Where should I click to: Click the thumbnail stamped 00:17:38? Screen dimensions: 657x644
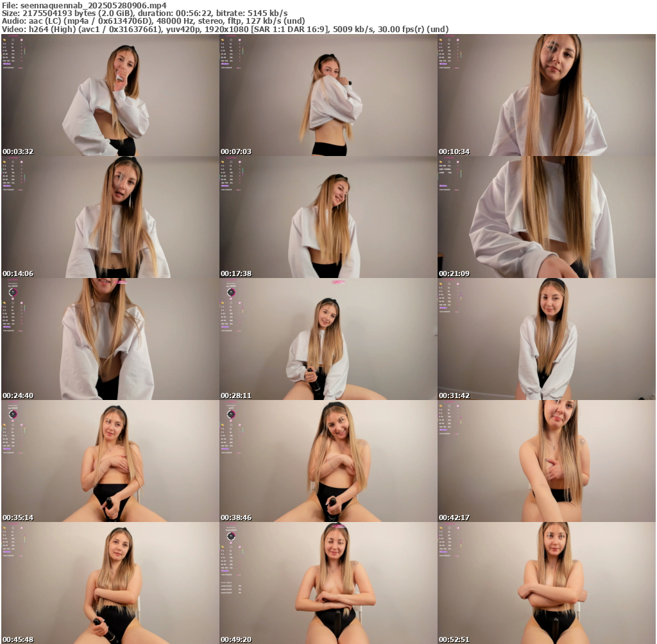(328, 217)
